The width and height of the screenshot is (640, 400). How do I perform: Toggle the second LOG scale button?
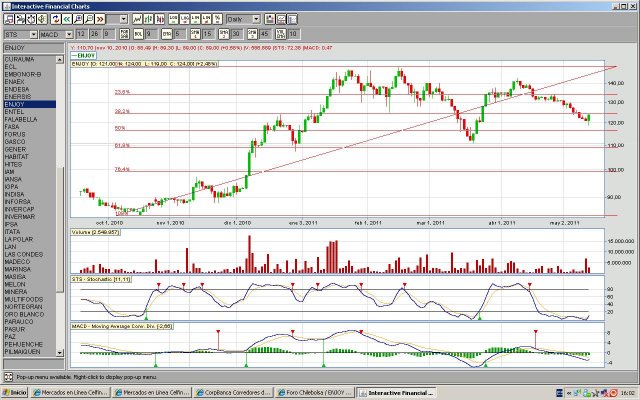tap(184, 19)
